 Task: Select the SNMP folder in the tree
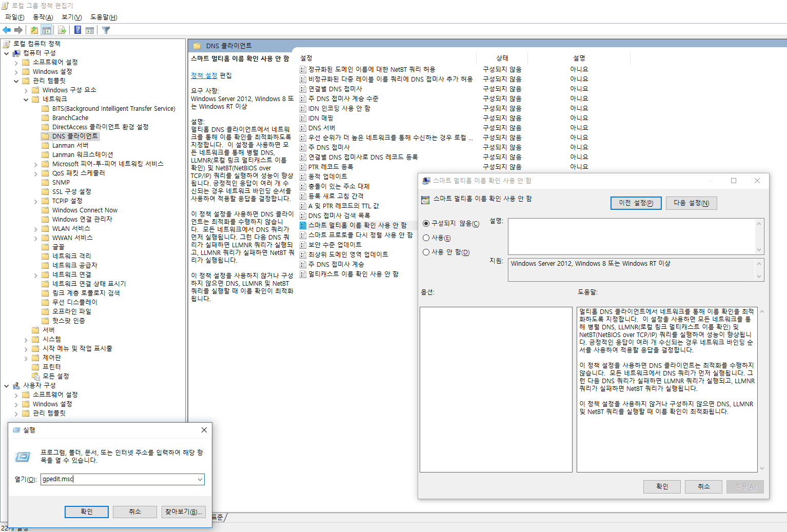pos(61,182)
